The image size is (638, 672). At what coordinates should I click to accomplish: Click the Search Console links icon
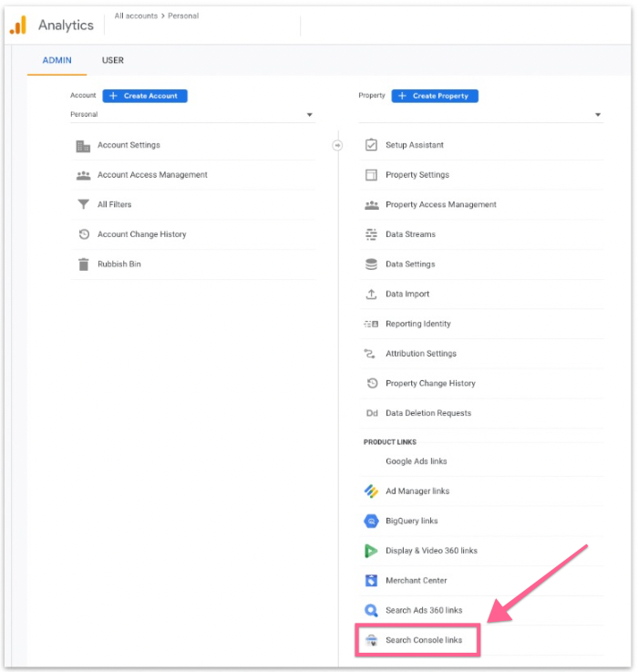[x=371, y=640]
